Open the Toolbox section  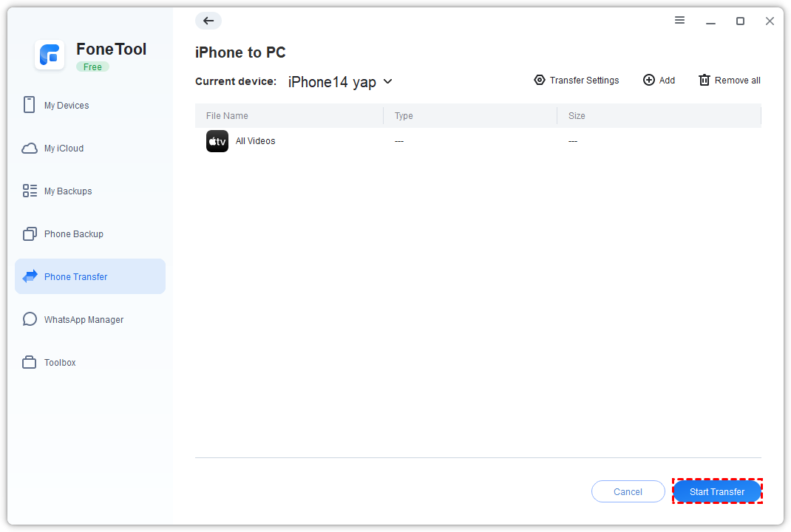click(60, 363)
